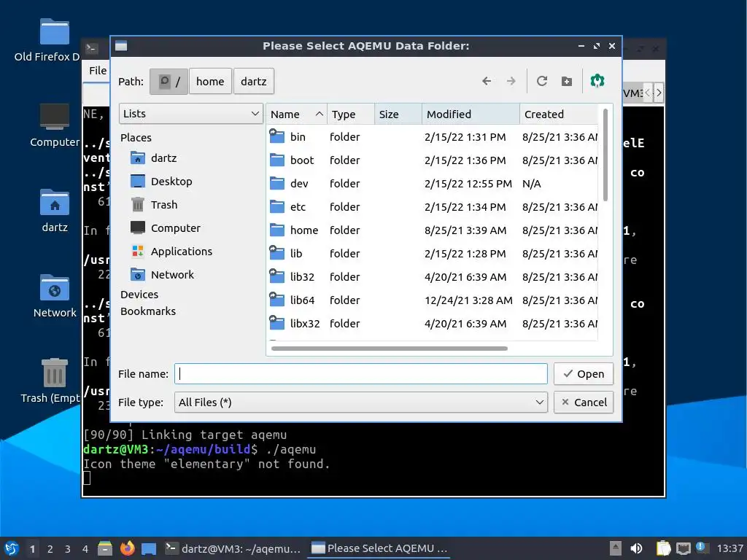Click the Open button
The width and height of the screenshot is (747, 560).
(x=583, y=374)
